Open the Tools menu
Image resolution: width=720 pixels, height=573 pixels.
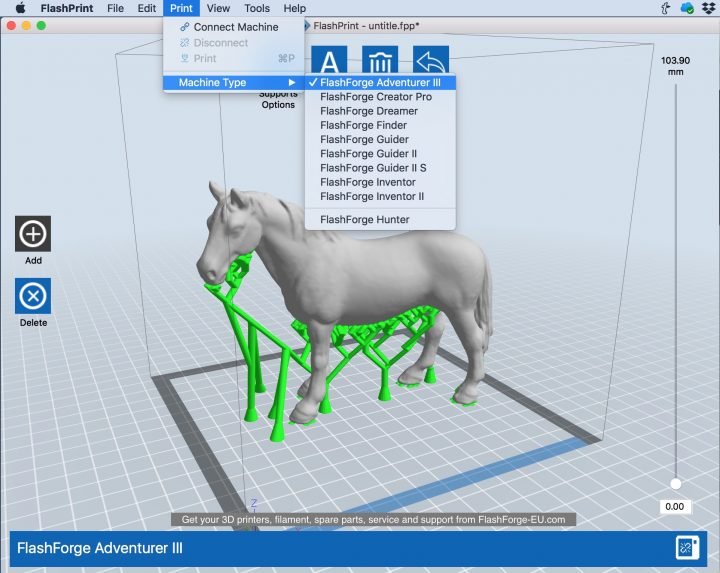coord(256,8)
